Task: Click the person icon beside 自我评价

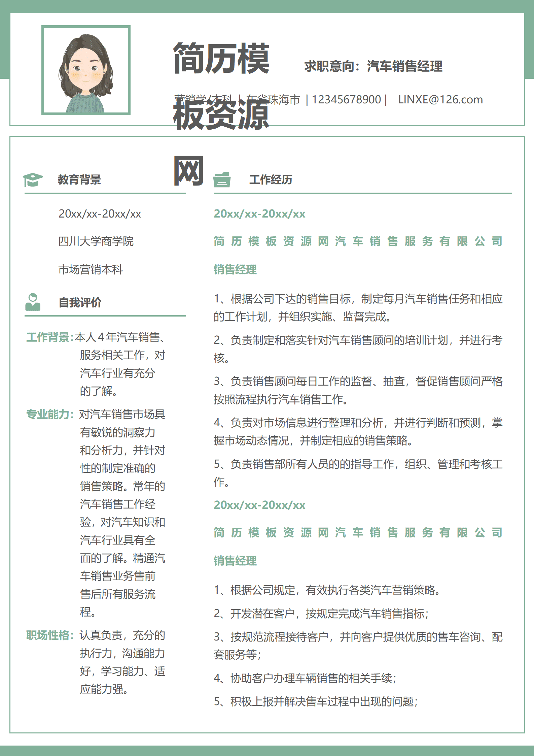Action: pos(33,302)
